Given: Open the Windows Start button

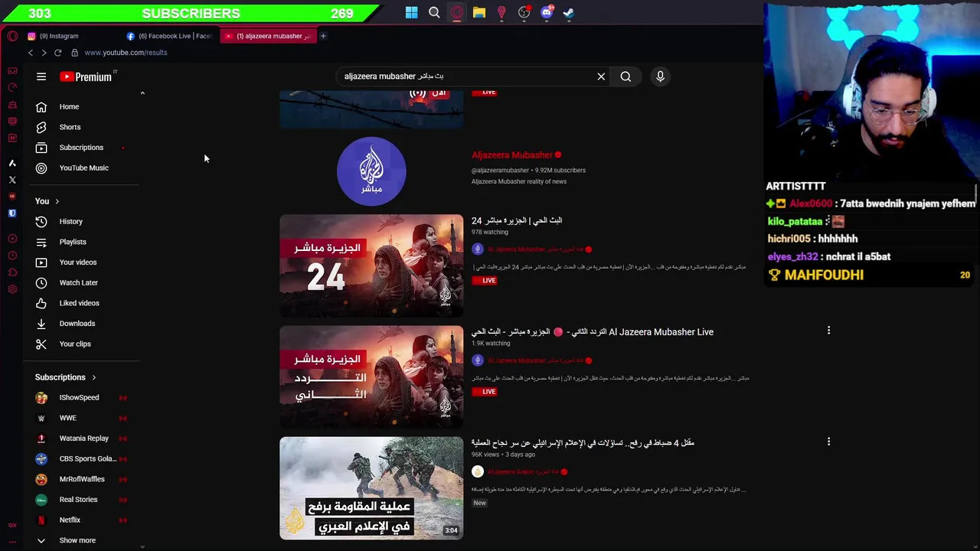Looking at the screenshot, I should tap(412, 12).
